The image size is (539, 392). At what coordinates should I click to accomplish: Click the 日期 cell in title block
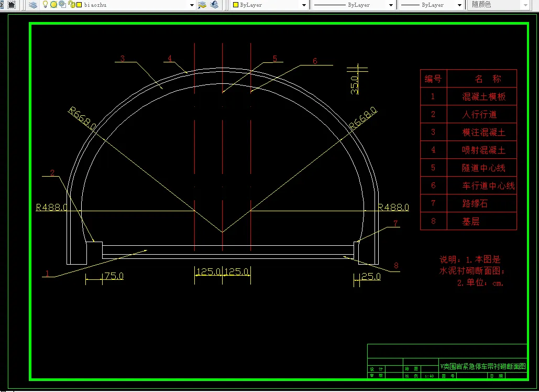click(x=497, y=376)
